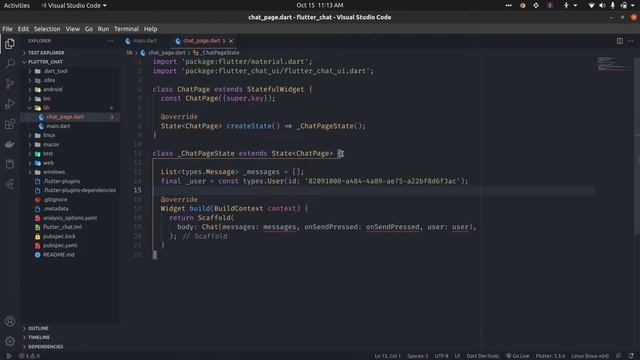
Task: Expand the .dart_tool folder
Action: [56, 71]
